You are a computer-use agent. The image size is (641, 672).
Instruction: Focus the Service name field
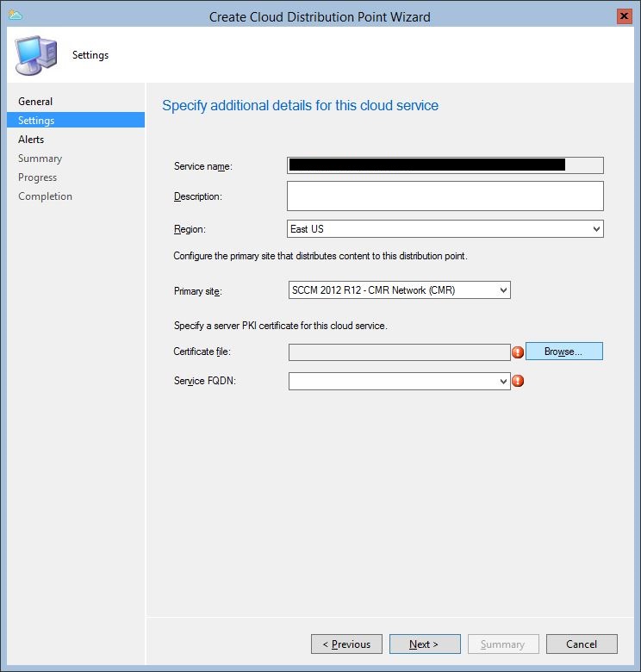click(445, 165)
